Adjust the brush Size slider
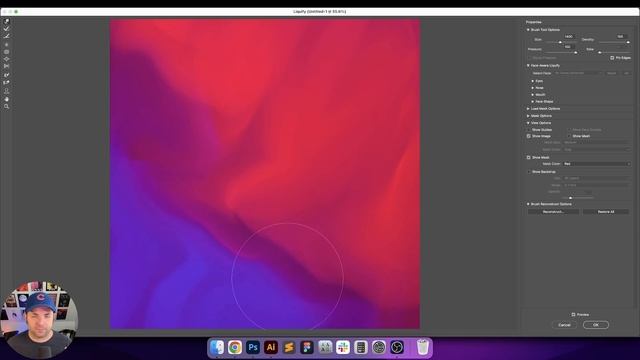This screenshot has height=360, width=640. 560,42
